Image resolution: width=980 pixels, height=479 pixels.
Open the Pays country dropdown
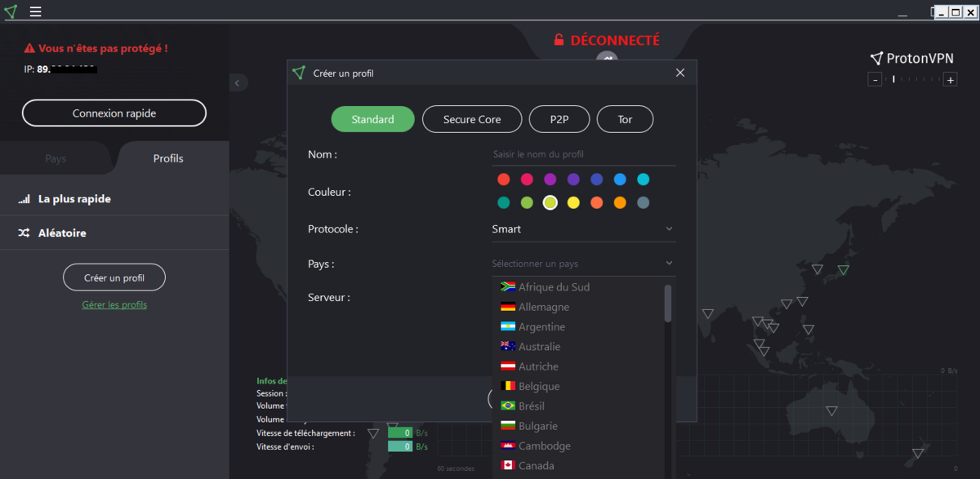[x=583, y=264]
